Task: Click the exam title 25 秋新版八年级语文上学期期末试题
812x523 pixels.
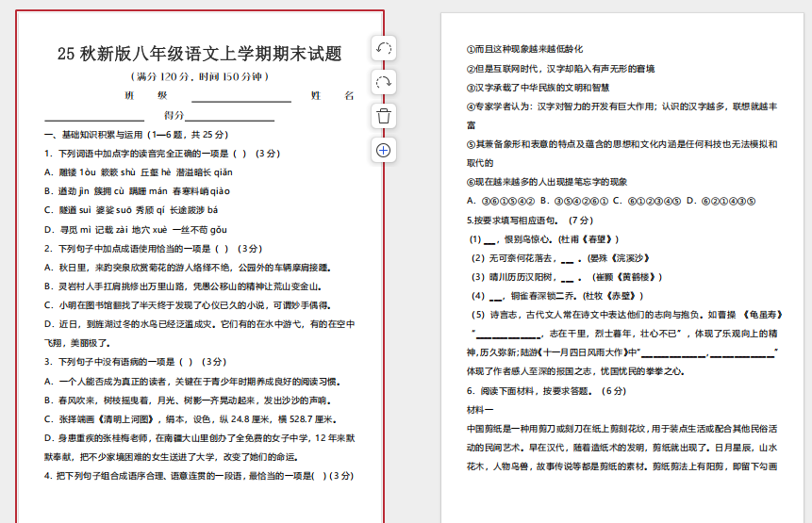Action: tap(199, 54)
